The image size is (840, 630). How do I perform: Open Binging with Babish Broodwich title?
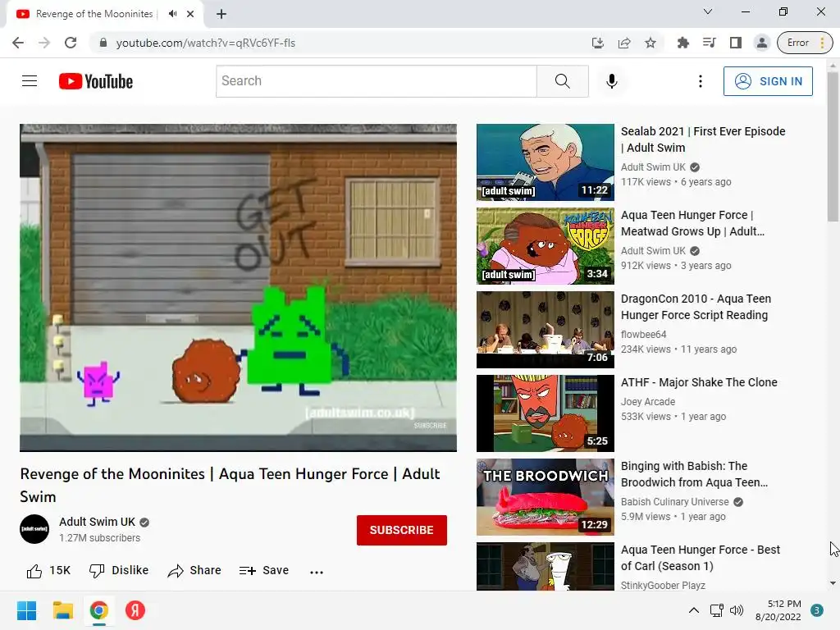(694, 474)
